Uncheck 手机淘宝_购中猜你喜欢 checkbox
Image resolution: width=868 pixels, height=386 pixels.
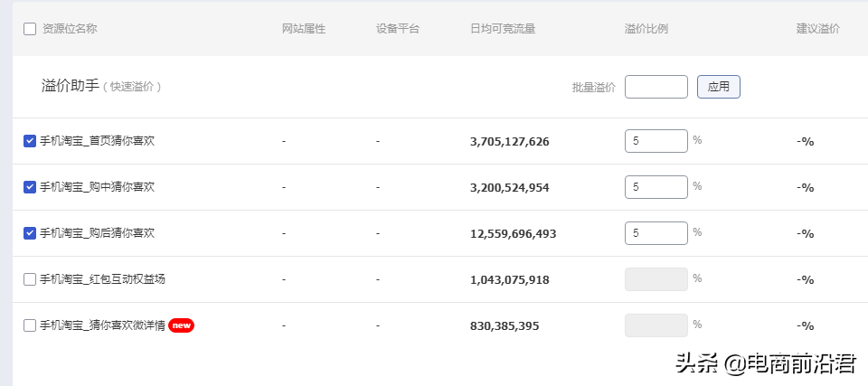pyautogui.click(x=30, y=187)
